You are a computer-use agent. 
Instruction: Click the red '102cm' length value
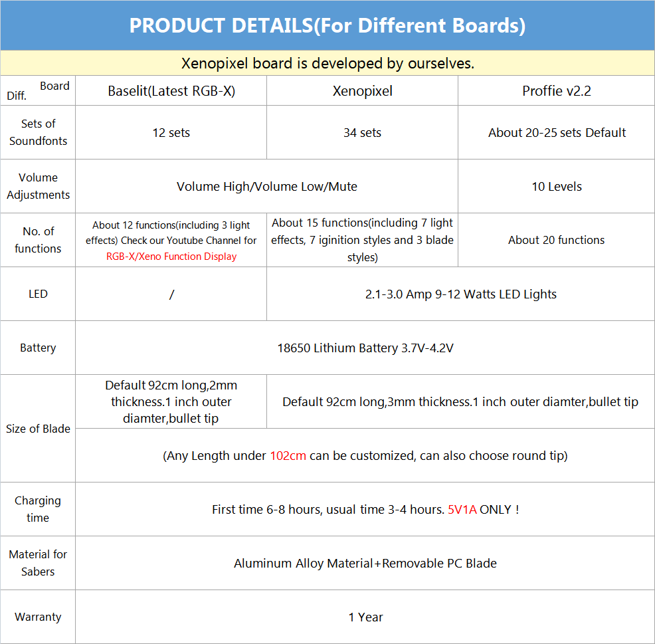[x=288, y=455]
